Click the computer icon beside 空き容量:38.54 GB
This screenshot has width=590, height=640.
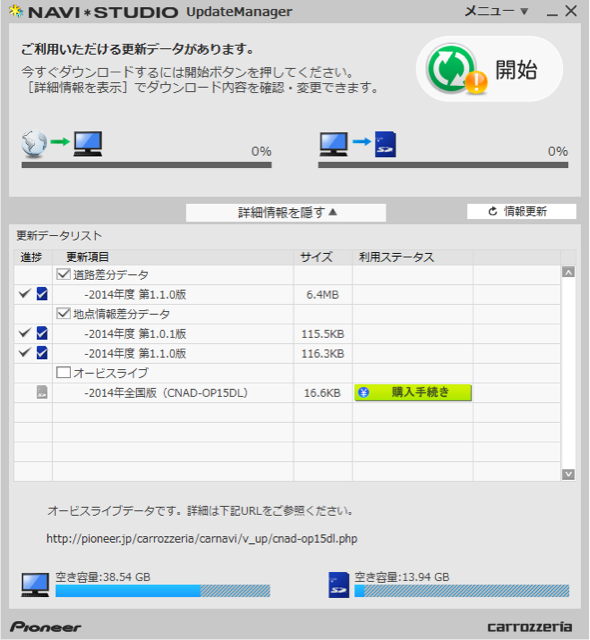[35, 584]
